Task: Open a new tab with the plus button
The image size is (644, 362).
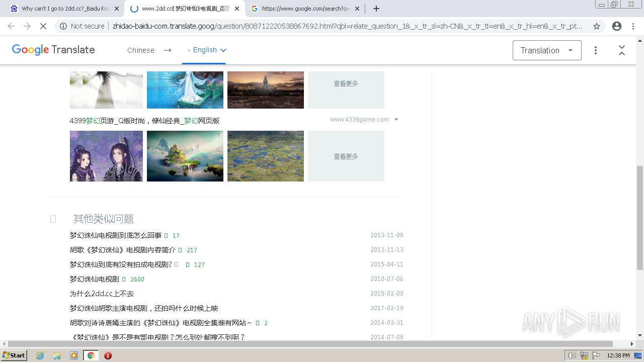Action: pyautogui.click(x=376, y=9)
